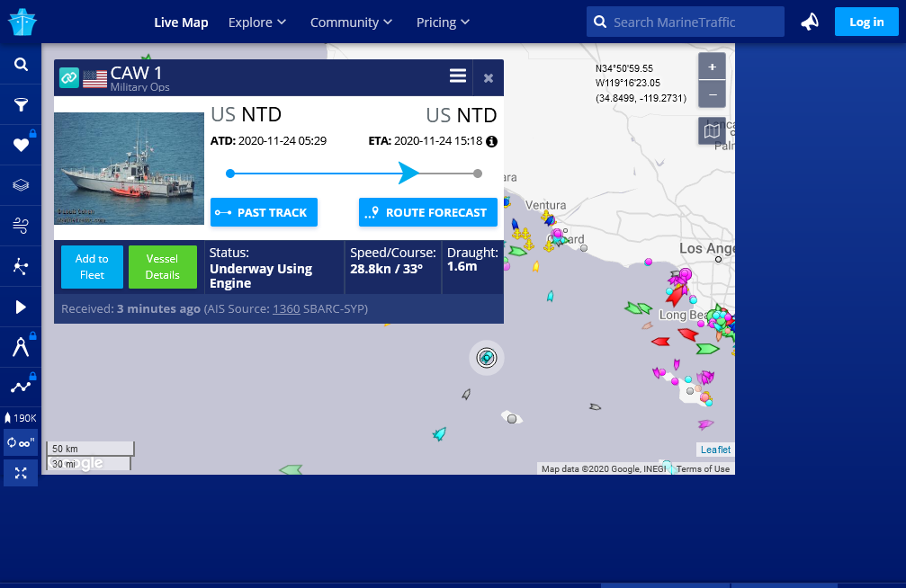
Task: Open the density maps network icon
Action: [x=21, y=266]
